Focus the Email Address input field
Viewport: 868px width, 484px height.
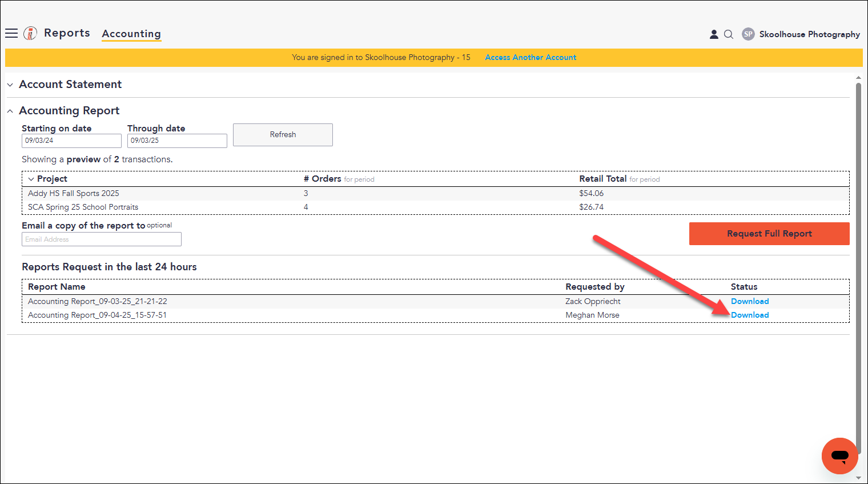[102, 239]
